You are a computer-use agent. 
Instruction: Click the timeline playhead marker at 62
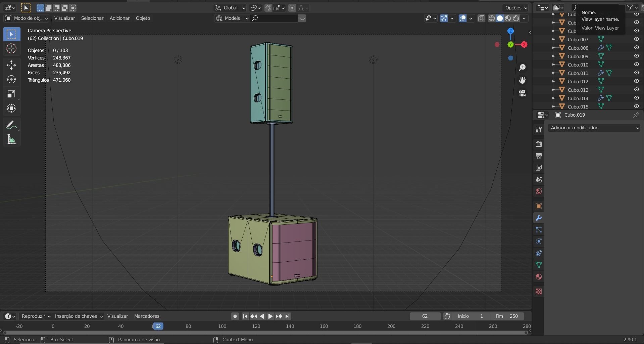click(x=158, y=326)
